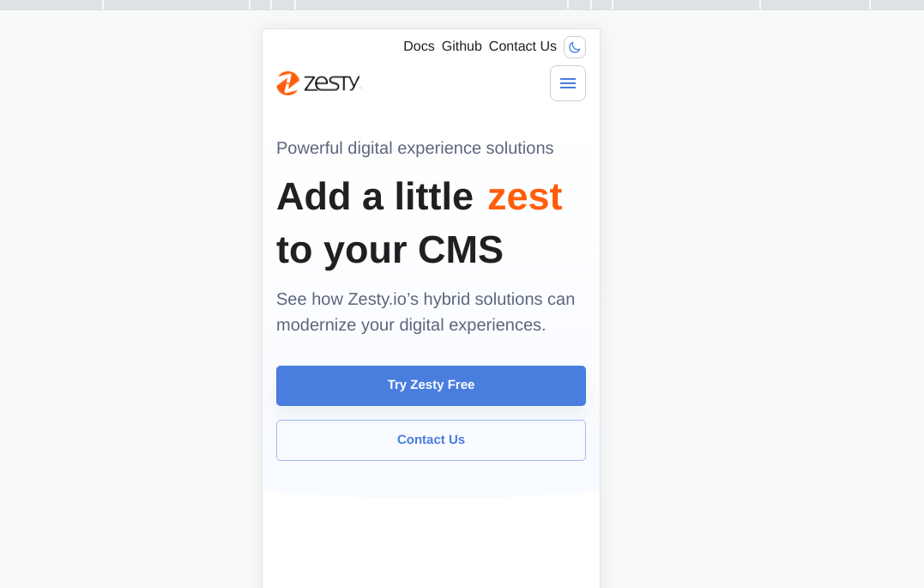
Task: Visit the Github link in the header
Action: 462,45
